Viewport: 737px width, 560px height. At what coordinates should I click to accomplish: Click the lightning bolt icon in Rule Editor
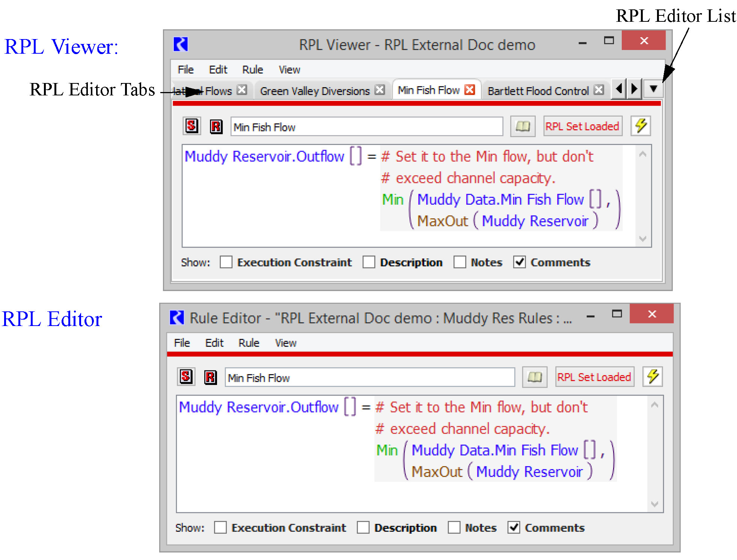point(653,377)
